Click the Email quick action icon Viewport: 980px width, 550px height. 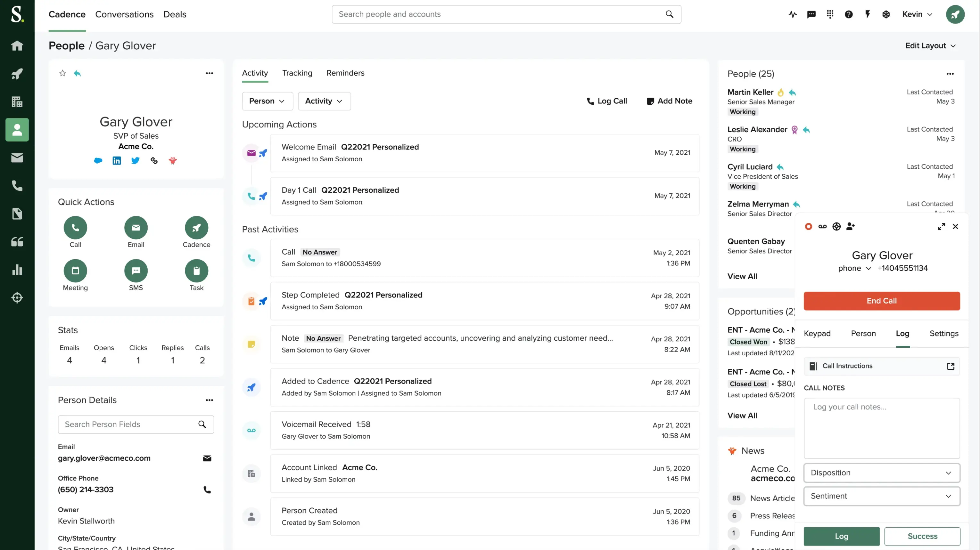(x=136, y=228)
